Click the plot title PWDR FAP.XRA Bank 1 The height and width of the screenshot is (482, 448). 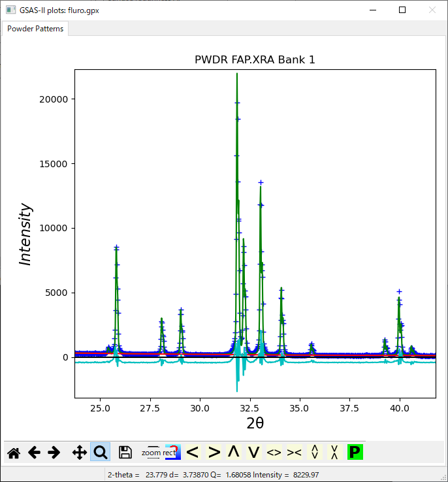(x=255, y=59)
